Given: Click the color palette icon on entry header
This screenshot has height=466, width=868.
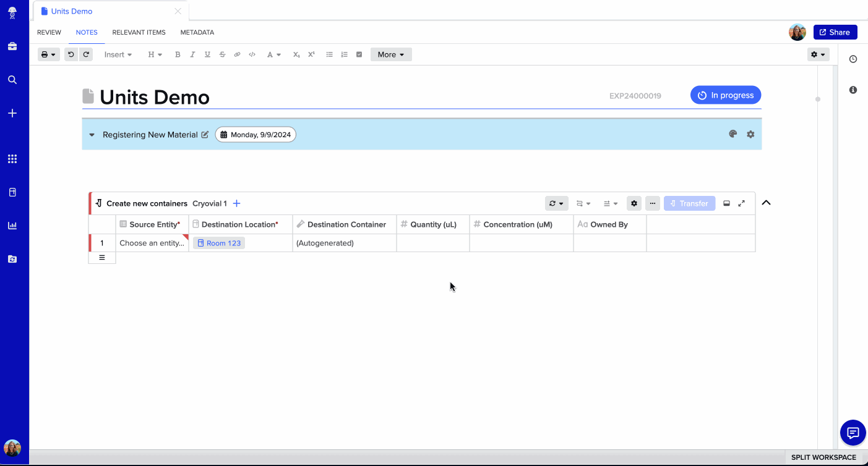Looking at the screenshot, I should (733, 134).
